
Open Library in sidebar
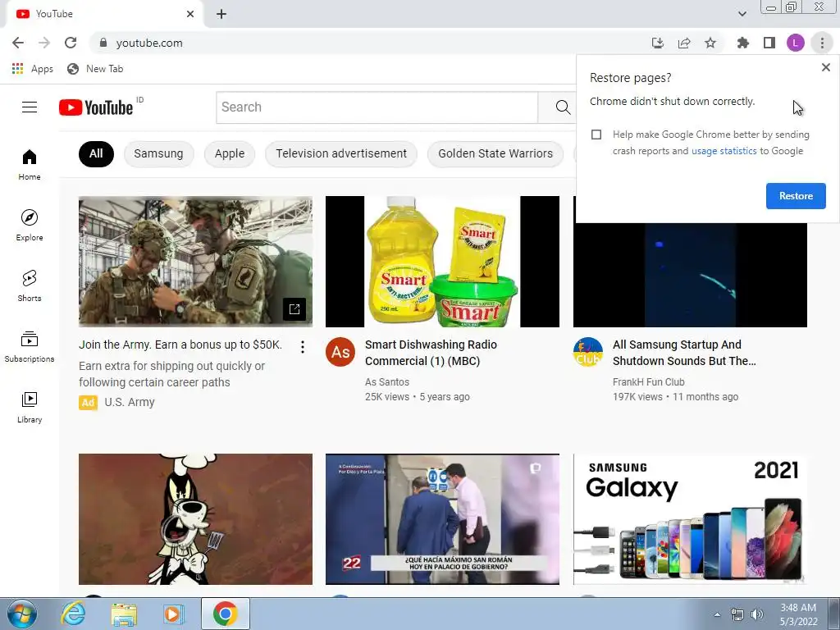[30, 407]
